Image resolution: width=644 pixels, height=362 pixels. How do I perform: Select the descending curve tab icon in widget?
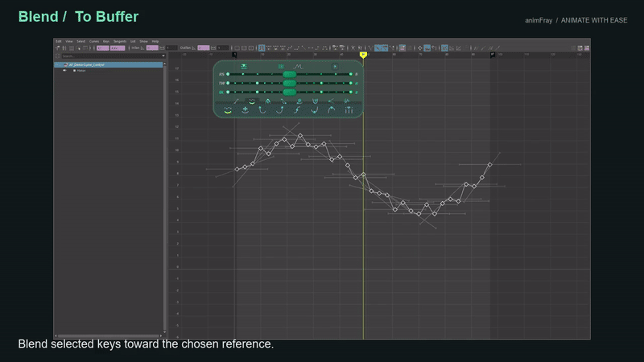[x=283, y=101]
